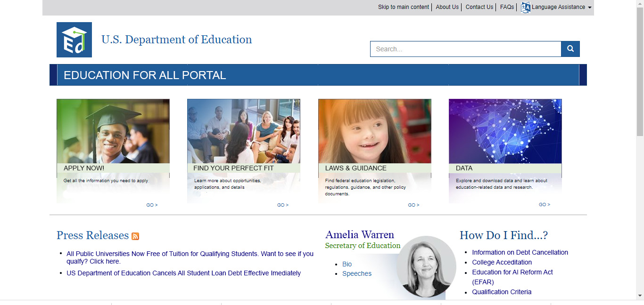
Task: Open Education for AI Reform Act link
Action: 512,277
